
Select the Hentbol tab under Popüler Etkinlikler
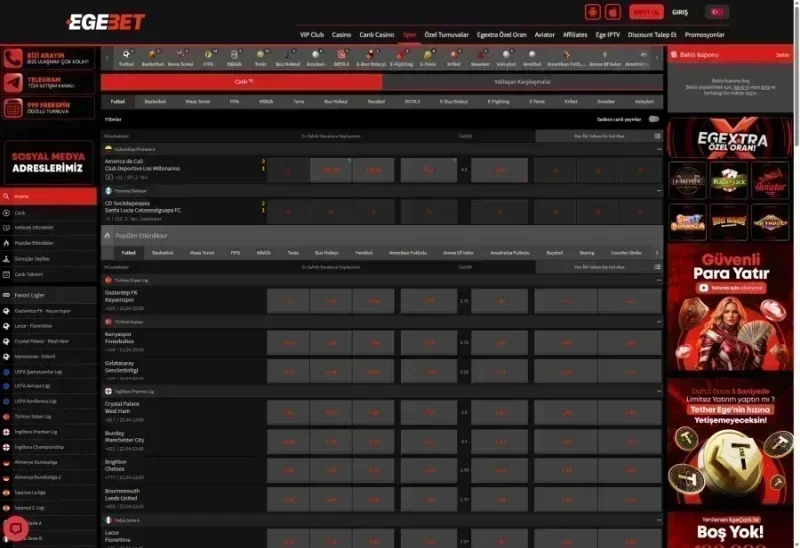[364, 253]
